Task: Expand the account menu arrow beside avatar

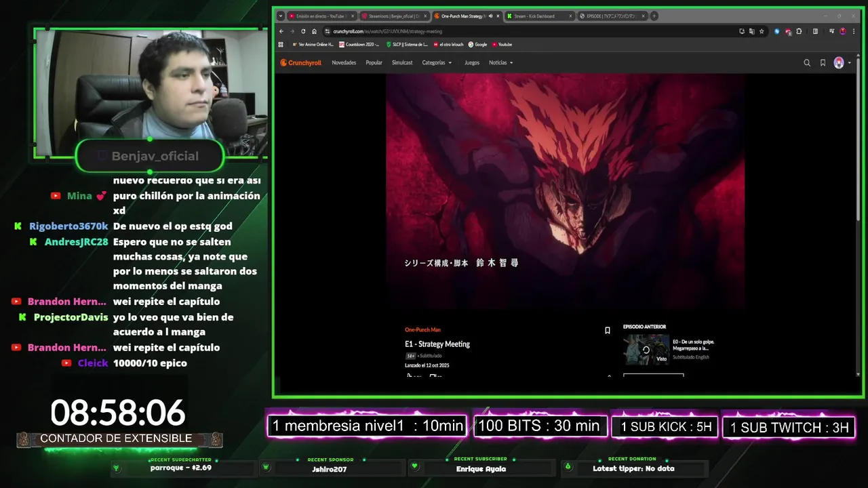Action: point(849,63)
